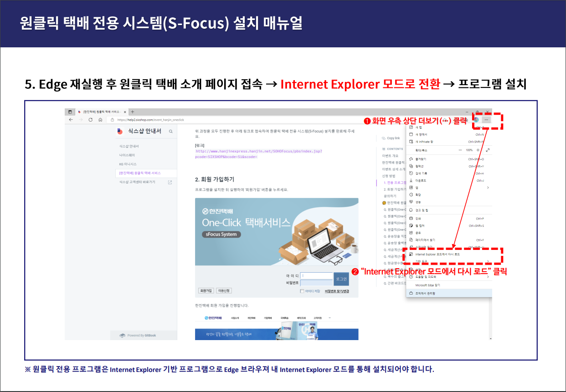566x392 pixels.
Task: Click One-Click 택배서비스 banner image
Action: (x=277, y=232)
